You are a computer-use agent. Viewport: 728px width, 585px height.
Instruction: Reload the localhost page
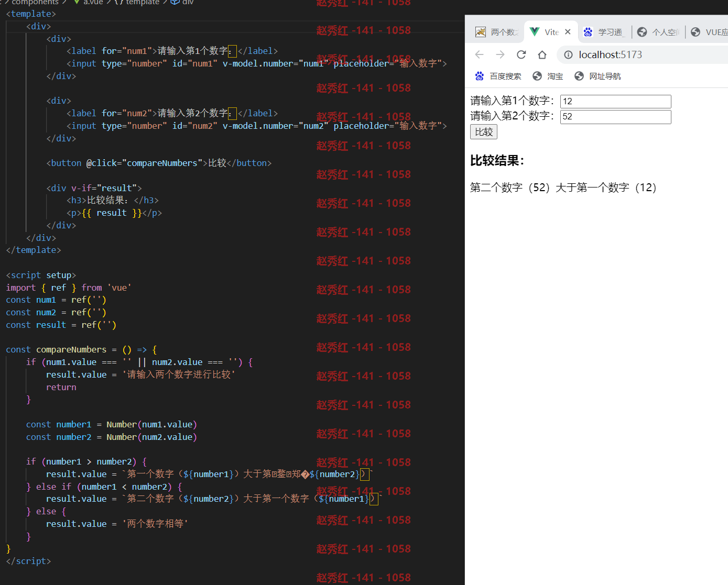click(x=521, y=54)
